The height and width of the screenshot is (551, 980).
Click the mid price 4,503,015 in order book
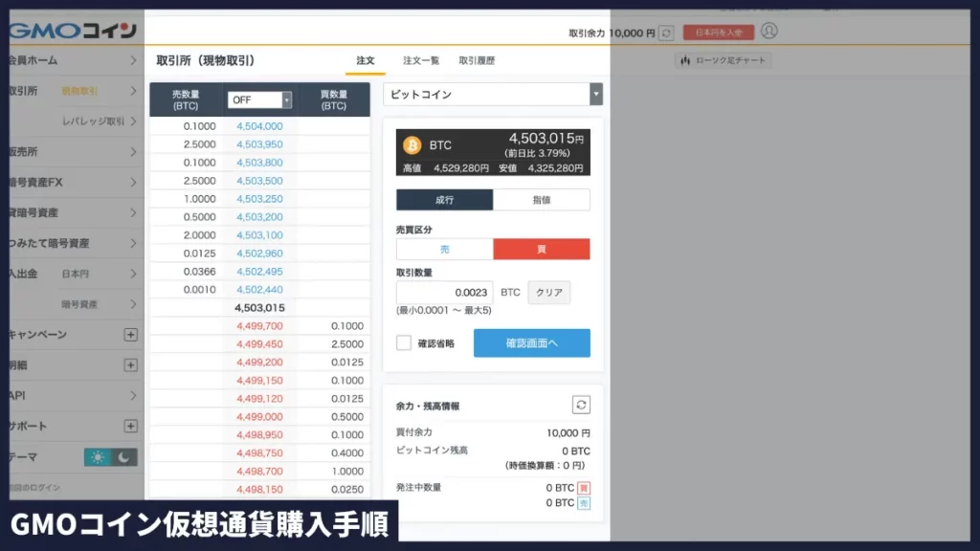point(259,308)
